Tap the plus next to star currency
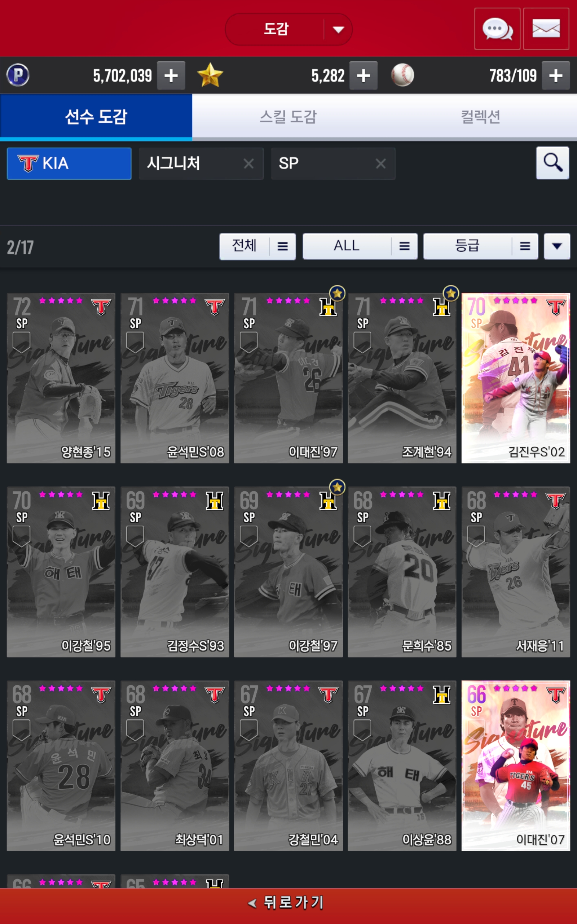The width and height of the screenshot is (577, 924). [x=363, y=75]
